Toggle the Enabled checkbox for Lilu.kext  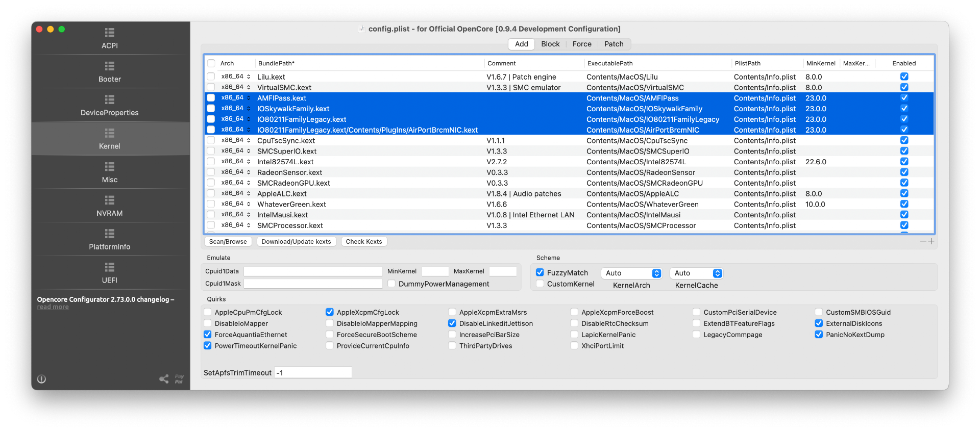tap(904, 77)
